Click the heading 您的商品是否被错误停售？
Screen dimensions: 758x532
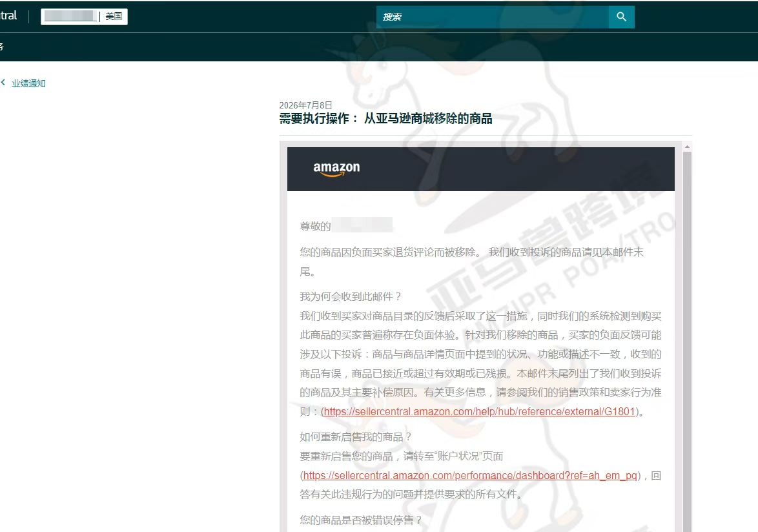(361, 520)
